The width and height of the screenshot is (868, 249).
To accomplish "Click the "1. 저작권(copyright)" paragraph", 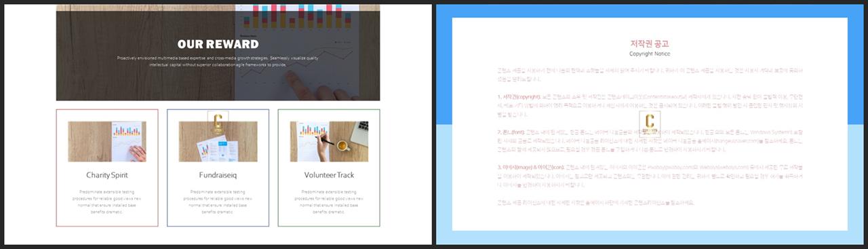I will coord(650,107).
